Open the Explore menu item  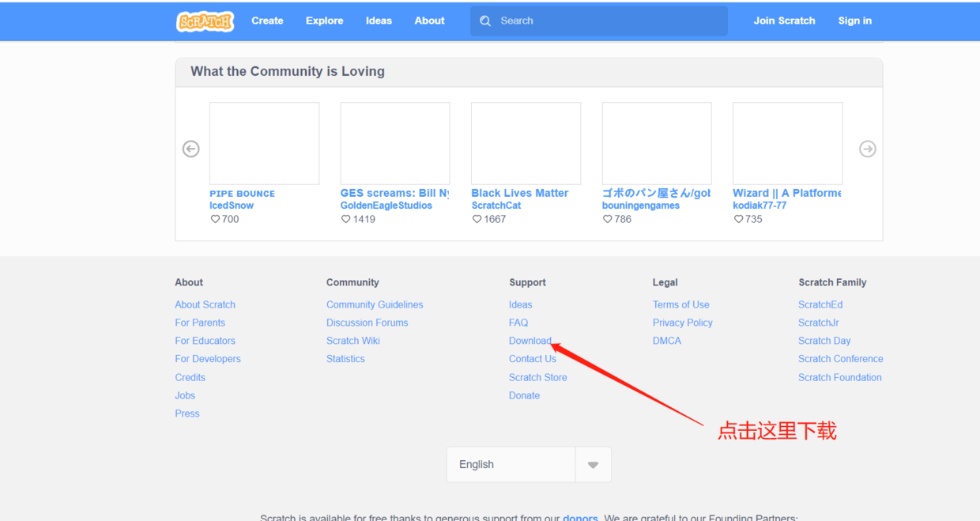(325, 21)
